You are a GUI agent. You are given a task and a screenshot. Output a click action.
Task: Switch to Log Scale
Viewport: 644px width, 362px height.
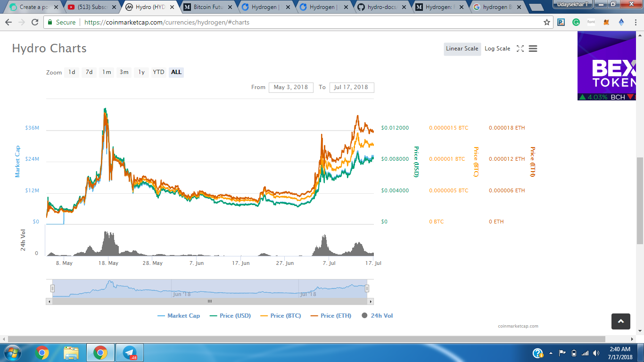click(x=497, y=49)
